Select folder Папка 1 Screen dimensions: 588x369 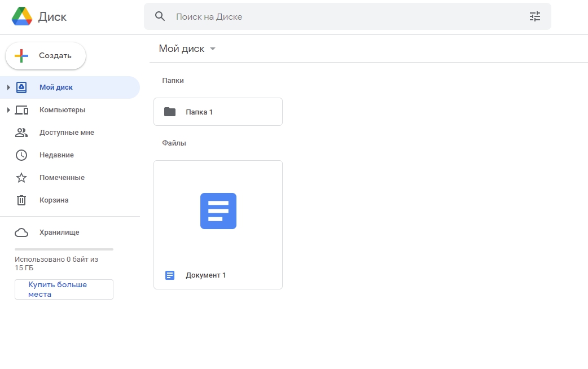click(x=218, y=112)
